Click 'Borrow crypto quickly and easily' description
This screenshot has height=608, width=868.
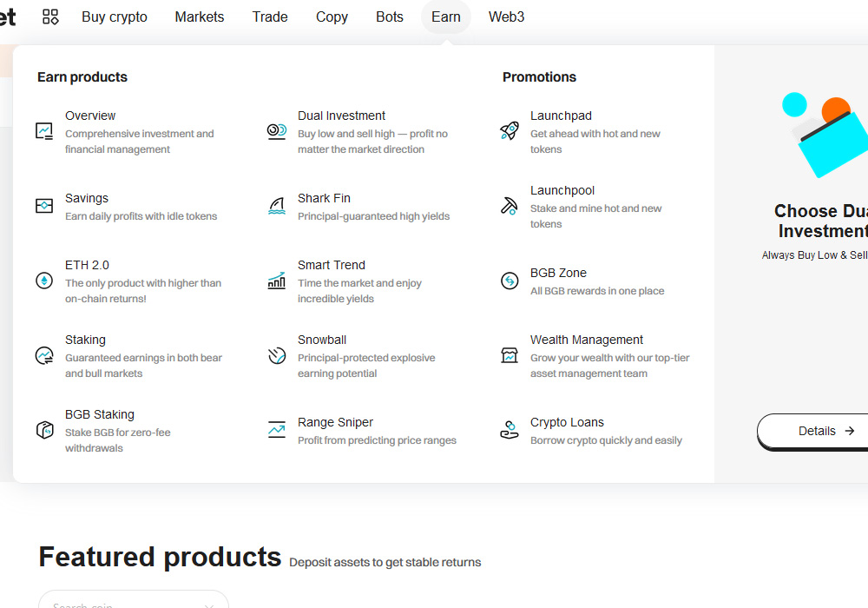pos(606,440)
